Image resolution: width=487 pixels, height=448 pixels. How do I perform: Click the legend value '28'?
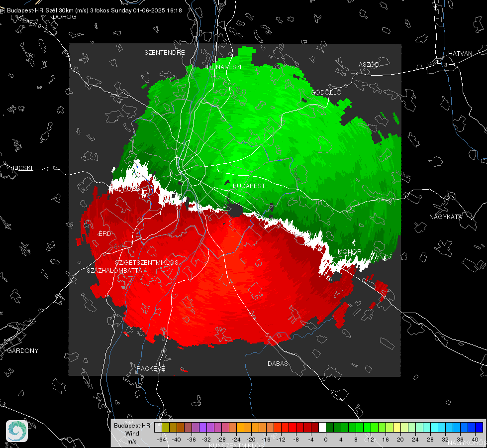click(430, 440)
